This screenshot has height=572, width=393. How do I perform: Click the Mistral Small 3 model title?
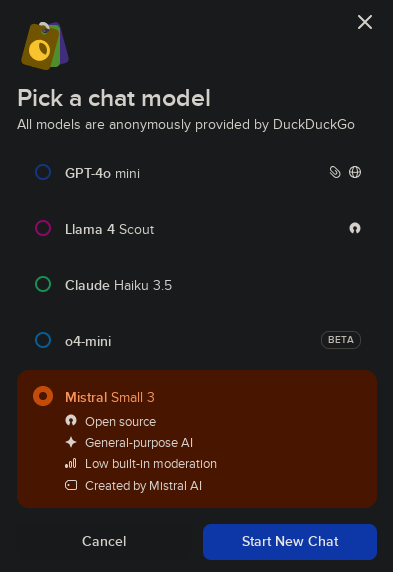point(110,397)
